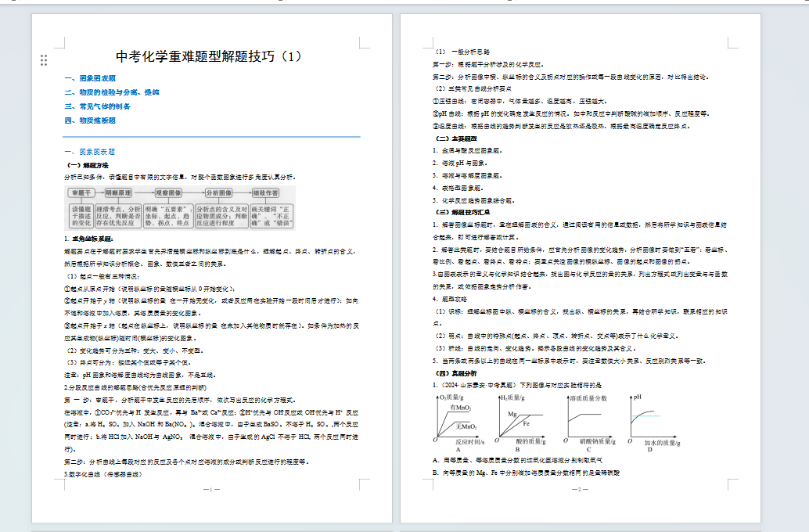This screenshot has height=532, width=809.
Task: Click graph C labeled 溶质质量分数
Action: (x=589, y=422)
